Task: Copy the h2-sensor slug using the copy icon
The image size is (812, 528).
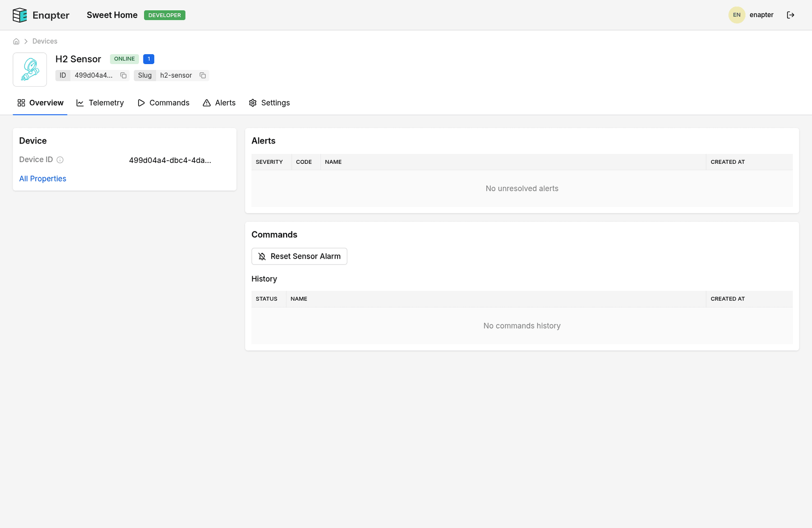Action: click(x=203, y=75)
